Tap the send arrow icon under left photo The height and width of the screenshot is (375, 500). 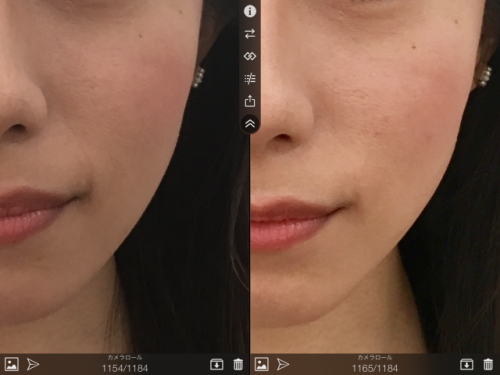33,364
